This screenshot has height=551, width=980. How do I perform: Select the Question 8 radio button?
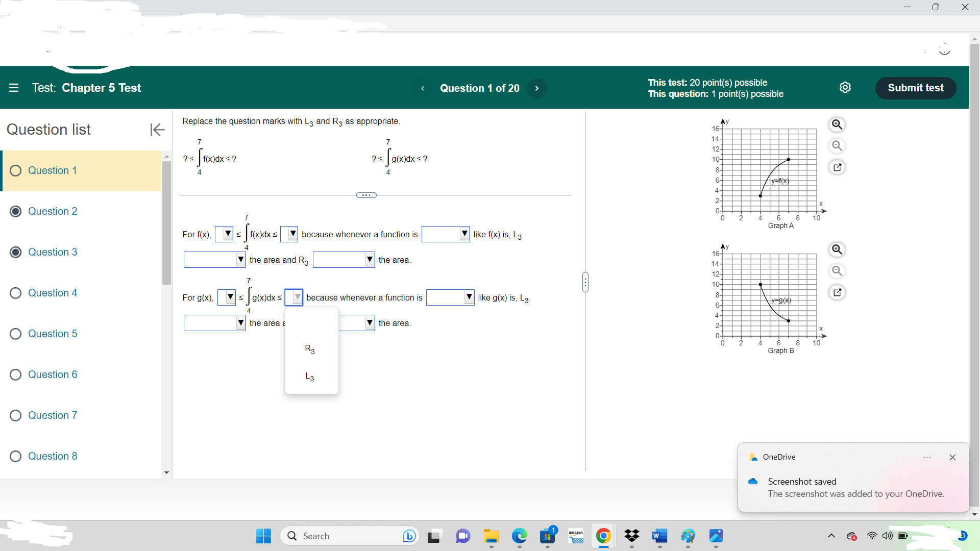15,456
